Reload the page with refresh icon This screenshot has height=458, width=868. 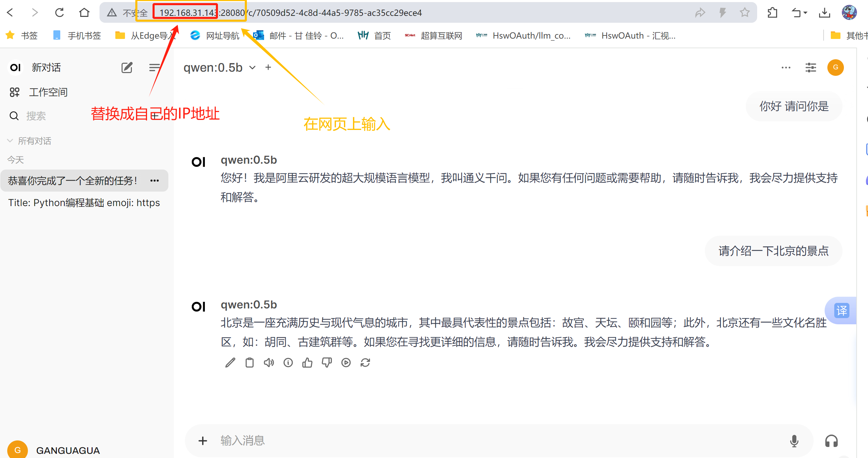59,13
